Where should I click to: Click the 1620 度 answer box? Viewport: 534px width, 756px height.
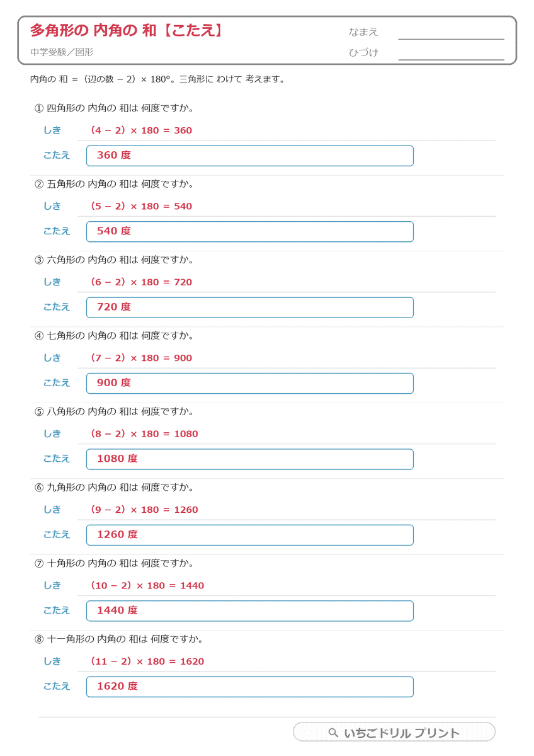point(250,687)
